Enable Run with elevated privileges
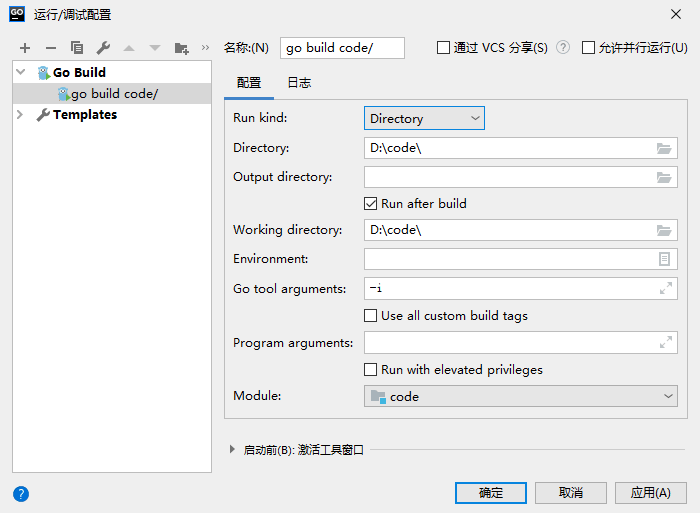 (x=371, y=370)
